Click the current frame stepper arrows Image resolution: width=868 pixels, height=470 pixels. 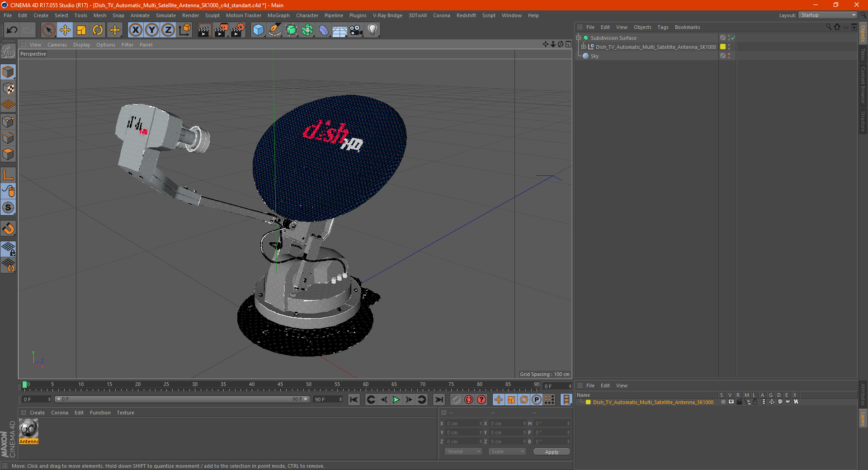(570, 386)
